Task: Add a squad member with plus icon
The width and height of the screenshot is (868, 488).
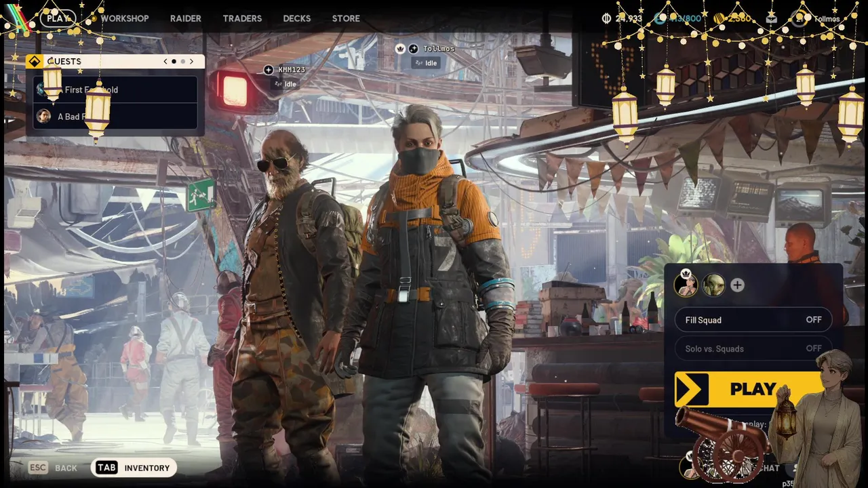Action: (737, 285)
